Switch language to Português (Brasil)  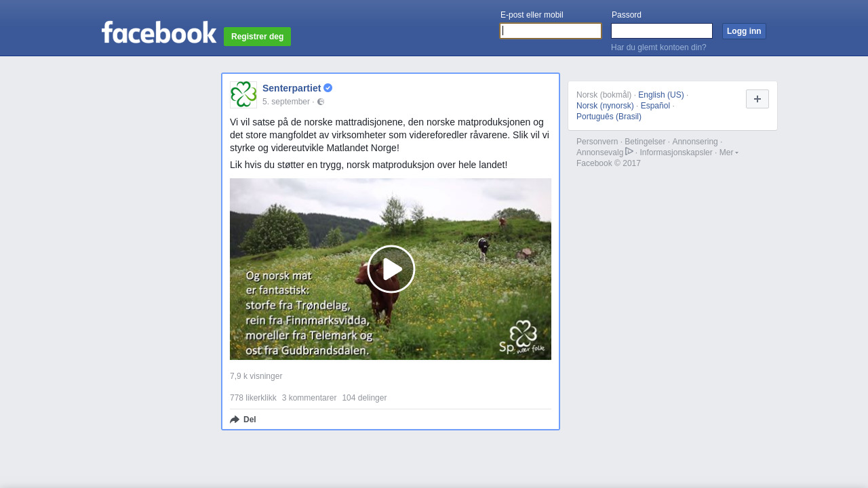tap(609, 117)
